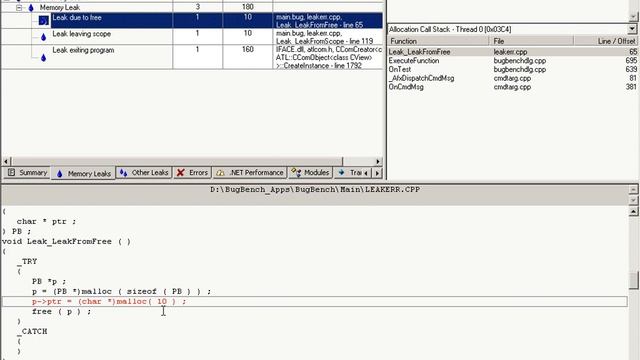Switch to the Memory Leaks tab
This screenshot has height=360, width=640.
[x=83, y=173]
